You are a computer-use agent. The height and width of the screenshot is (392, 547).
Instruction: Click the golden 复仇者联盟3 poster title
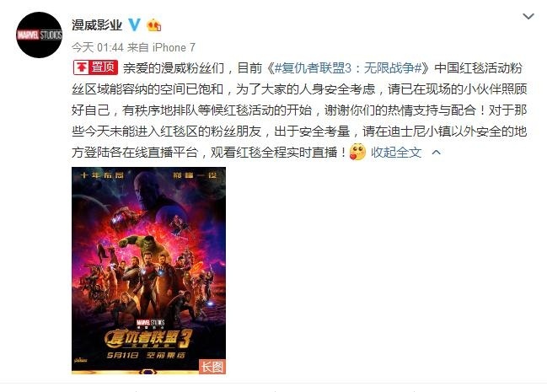coord(148,339)
